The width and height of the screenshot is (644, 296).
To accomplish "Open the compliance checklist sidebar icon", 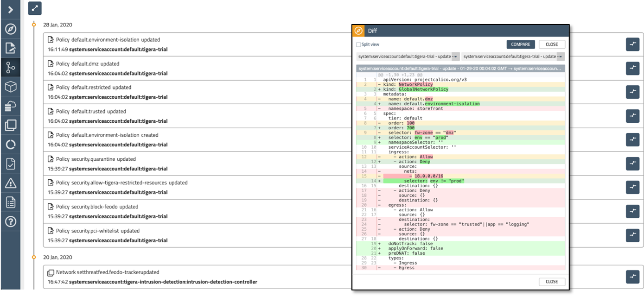I will 9,163.
